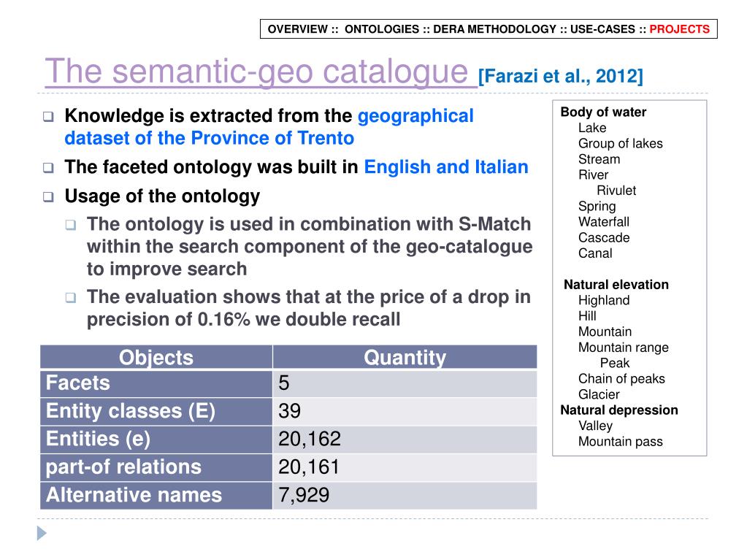
Task: Select the red PROJECTS nav item
Action: [679, 29]
